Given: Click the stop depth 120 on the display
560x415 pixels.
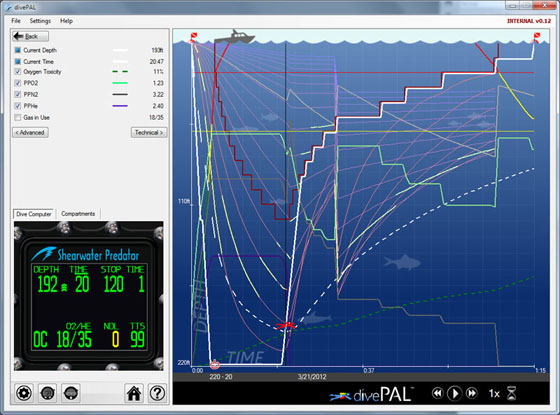Looking at the screenshot, I should click(114, 285).
